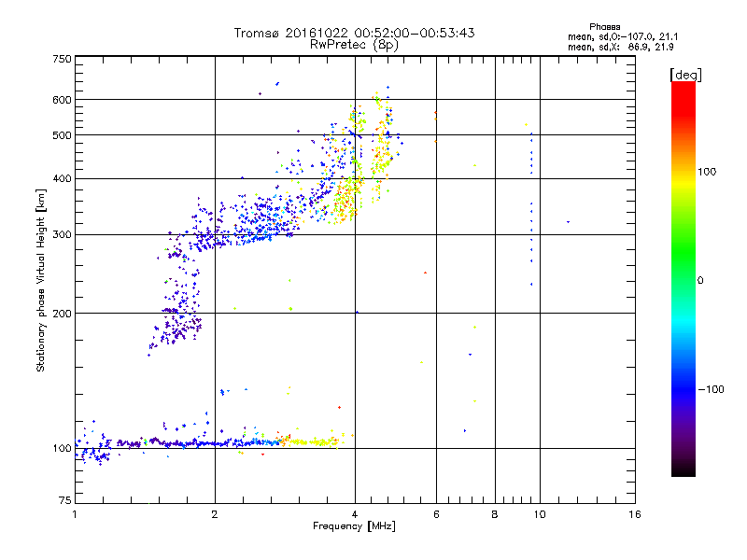Click the '200' y-axis tick label
Screen dimensions: 747x560
tap(62, 314)
